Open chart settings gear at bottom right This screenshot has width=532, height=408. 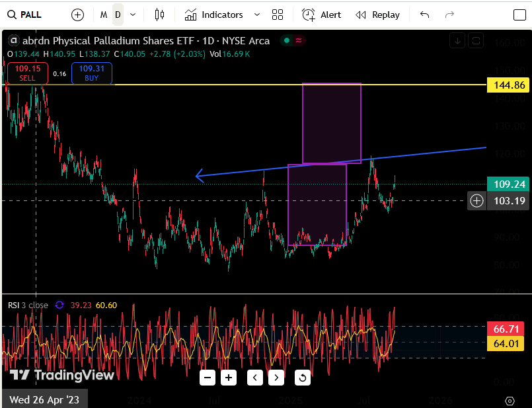510,401
